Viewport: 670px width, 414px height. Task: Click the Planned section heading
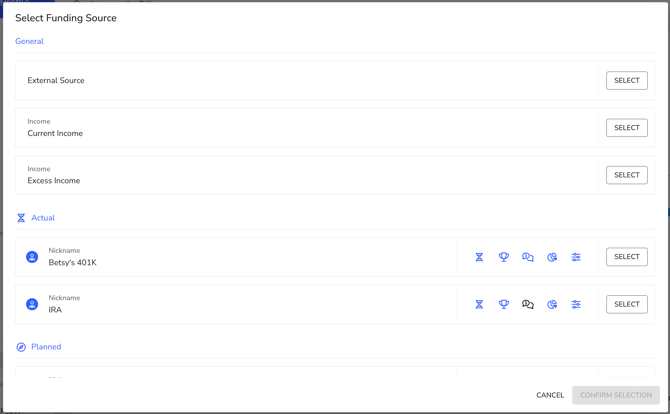[x=46, y=347]
